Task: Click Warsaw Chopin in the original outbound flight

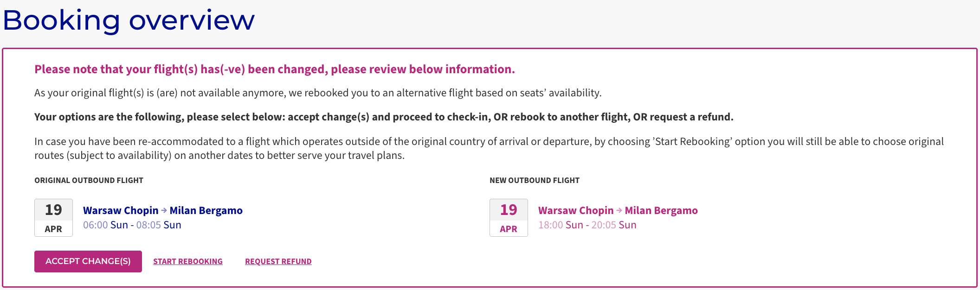Action: (121, 210)
